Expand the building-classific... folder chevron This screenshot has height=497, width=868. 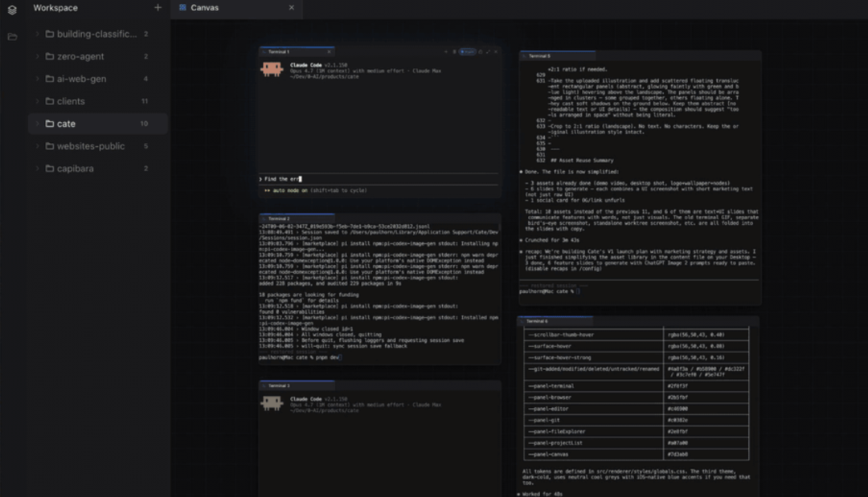pyautogui.click(x=37, y=34)
